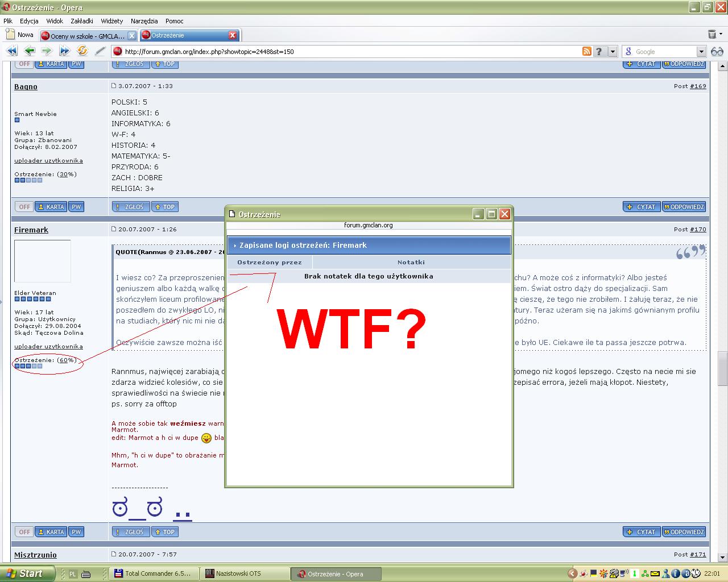Click the question mark security icon
The image size is (728, 582).
599,51
